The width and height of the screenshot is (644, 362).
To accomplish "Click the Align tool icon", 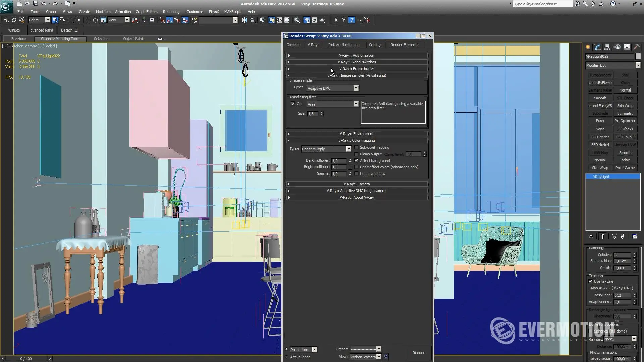I will [252, 20].
